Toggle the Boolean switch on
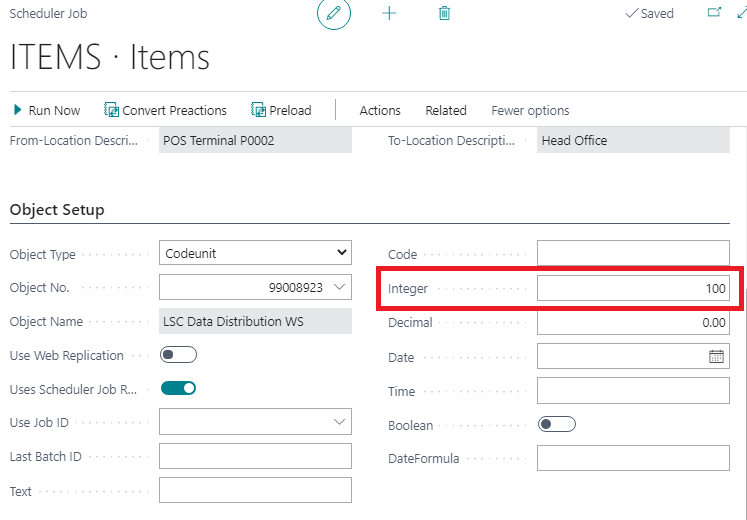 click(x=557, y=424)
